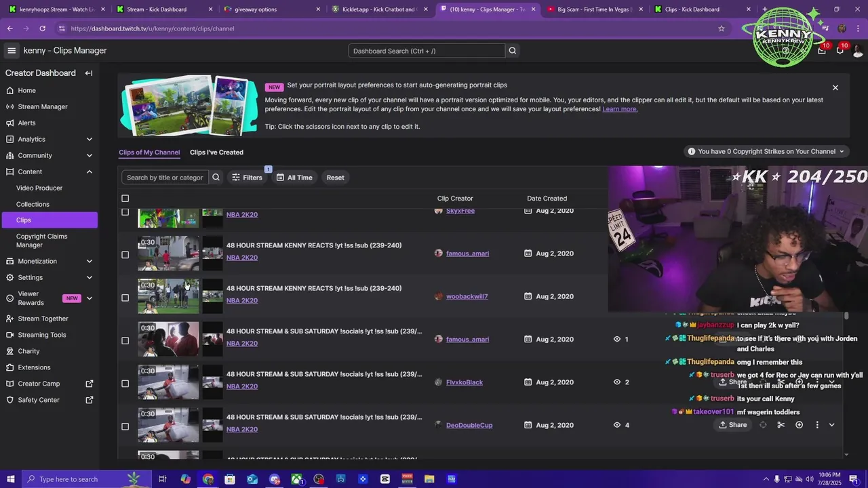This screenshot has height=488, width=868.
Task: Open Copyright Claims Manager
Action: coord(41,241)
